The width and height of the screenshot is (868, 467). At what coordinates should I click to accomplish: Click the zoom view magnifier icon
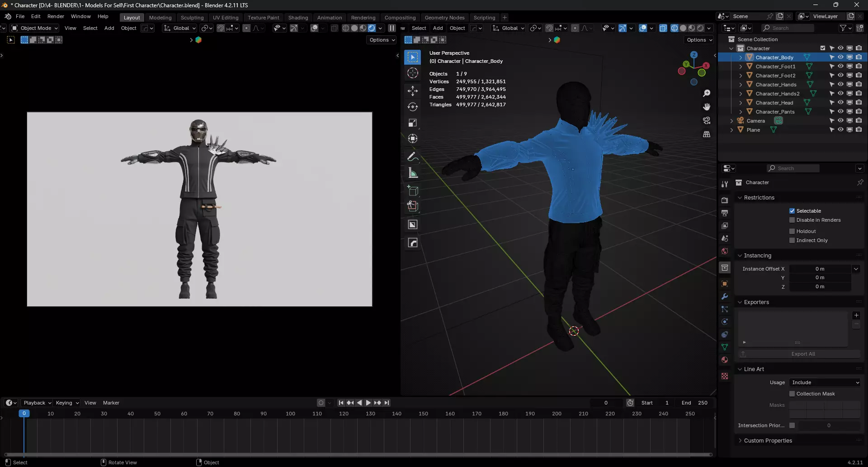707,93
